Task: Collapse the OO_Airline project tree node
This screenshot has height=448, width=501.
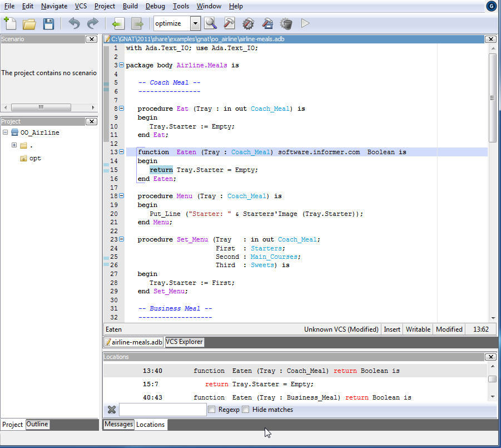Action: click(x=5, y=132)
